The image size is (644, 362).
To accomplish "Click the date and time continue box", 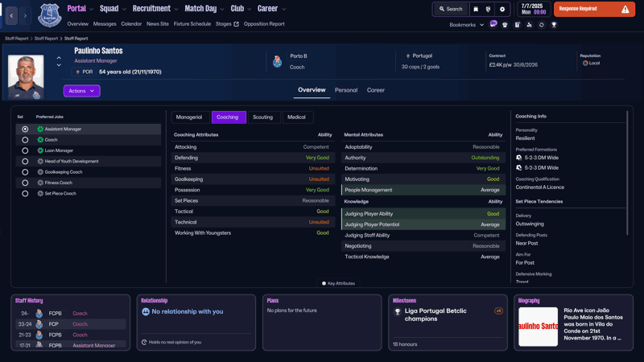I will tap(534, 9).
